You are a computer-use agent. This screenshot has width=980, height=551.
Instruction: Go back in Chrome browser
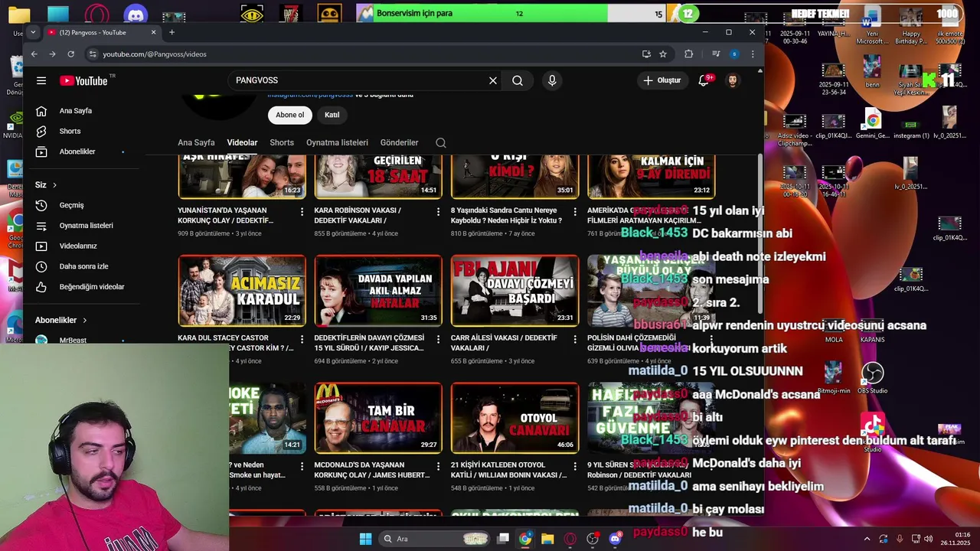click(34, 54)
